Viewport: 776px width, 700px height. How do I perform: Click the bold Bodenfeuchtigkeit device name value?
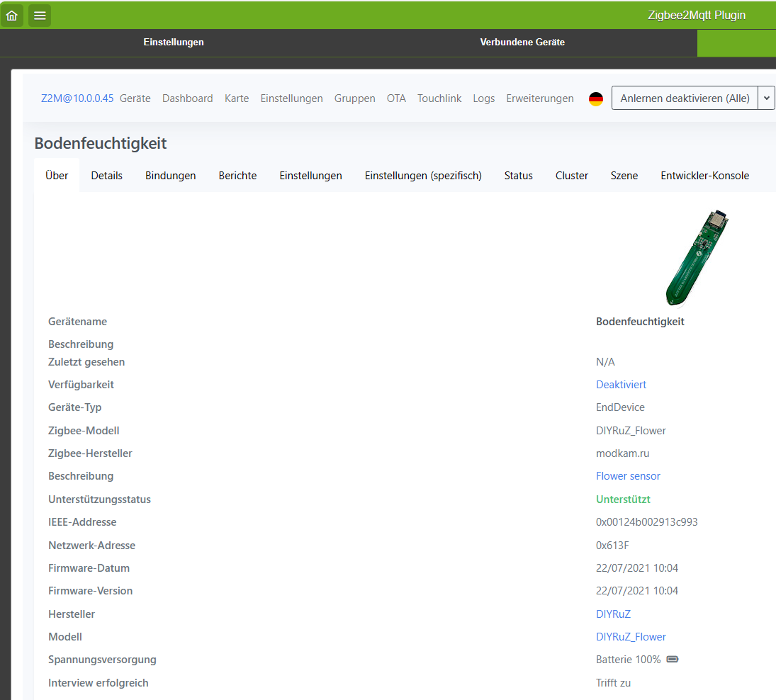[x=640, y=322]
